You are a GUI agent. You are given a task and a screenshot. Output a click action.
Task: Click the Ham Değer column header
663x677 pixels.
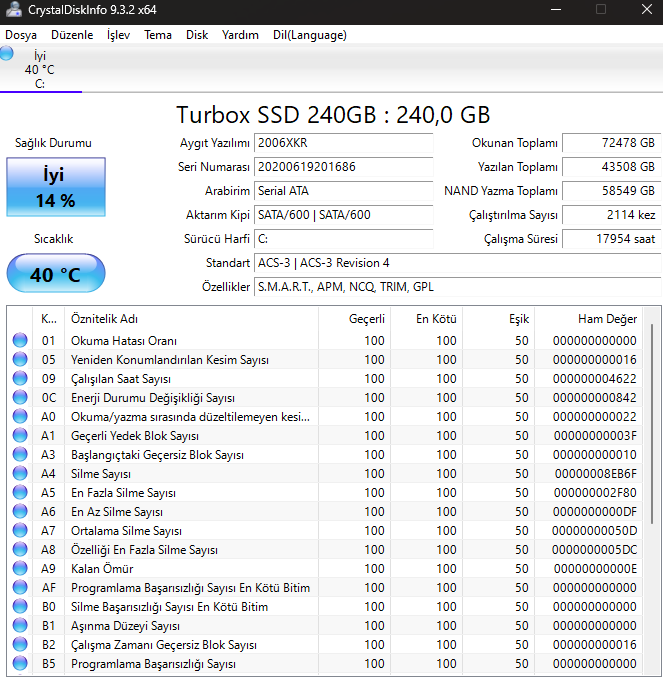click(x=606, y=319)
